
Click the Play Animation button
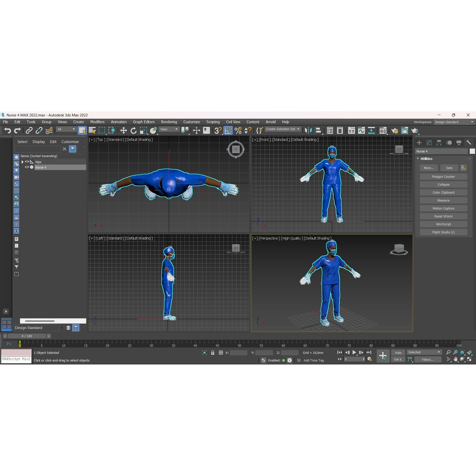tap(354, 353)
